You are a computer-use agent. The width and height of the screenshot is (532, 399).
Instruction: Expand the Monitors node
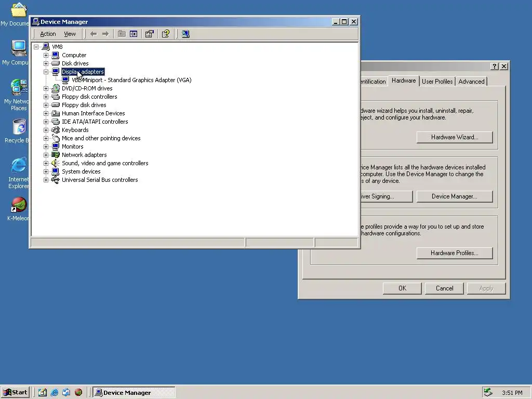point(46,147)
